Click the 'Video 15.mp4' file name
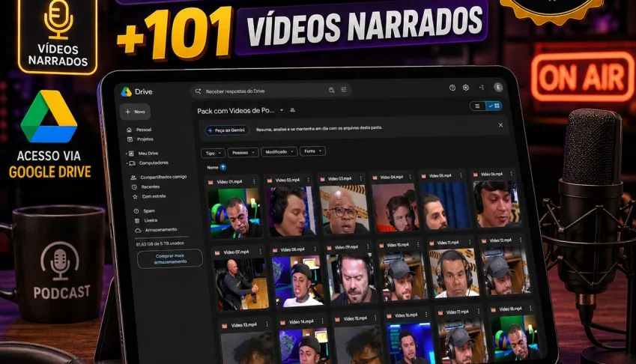The height and width of the screenshot is (364, 636). pyautogui.click(x=355, y=318)
